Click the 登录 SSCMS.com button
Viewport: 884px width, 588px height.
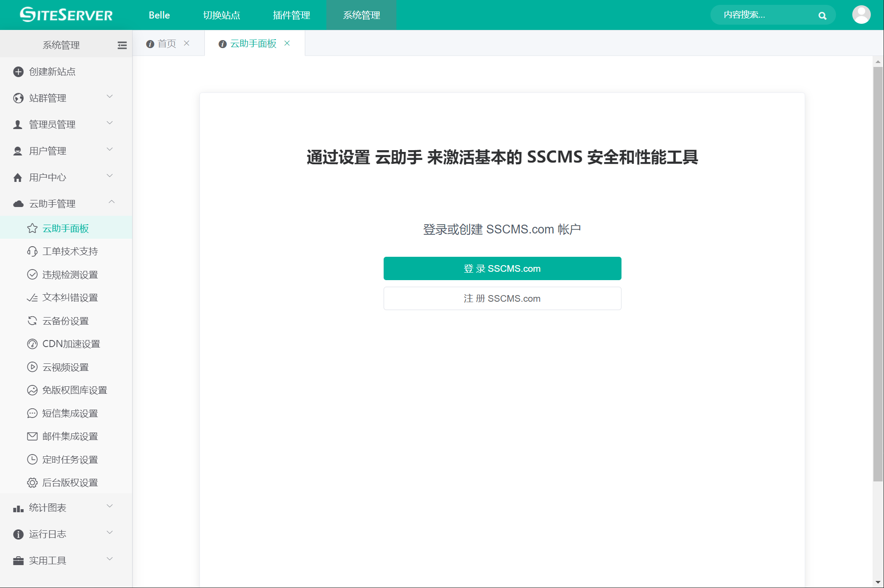click(x=502, y=269)
